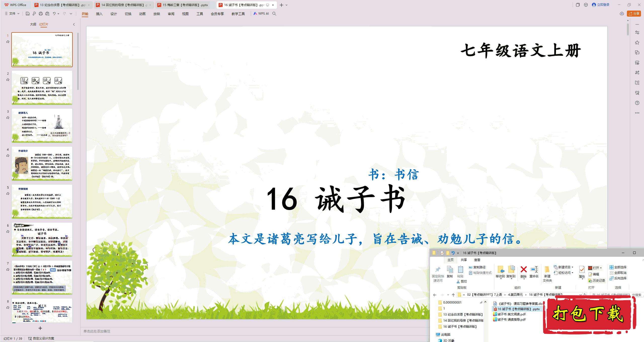Toggle star marker on slide 3 thumbnail
Viewport: 644px width, 342px height.
click(8, 118)
